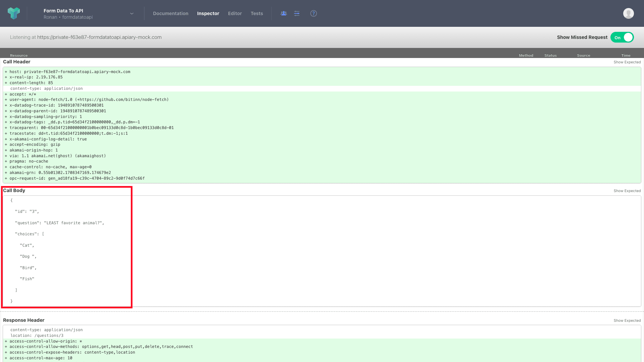Viewport: 644px width, 362px height.
Task: Click the Method column header
Action: click(x=526, y=55)
